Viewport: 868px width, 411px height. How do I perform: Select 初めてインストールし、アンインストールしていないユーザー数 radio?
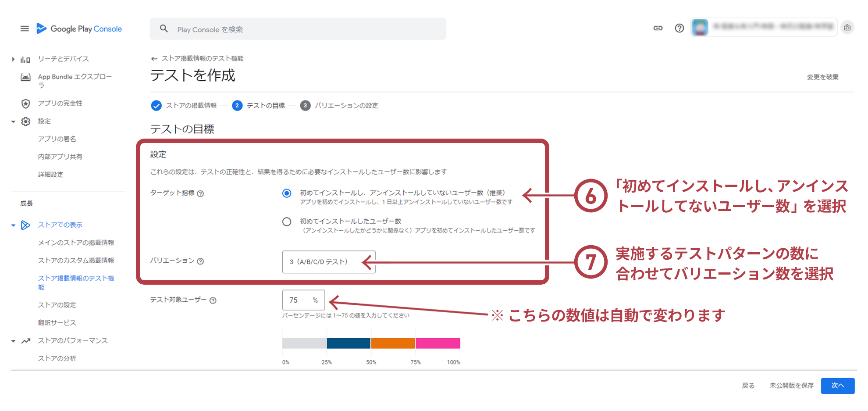point(287,193)
